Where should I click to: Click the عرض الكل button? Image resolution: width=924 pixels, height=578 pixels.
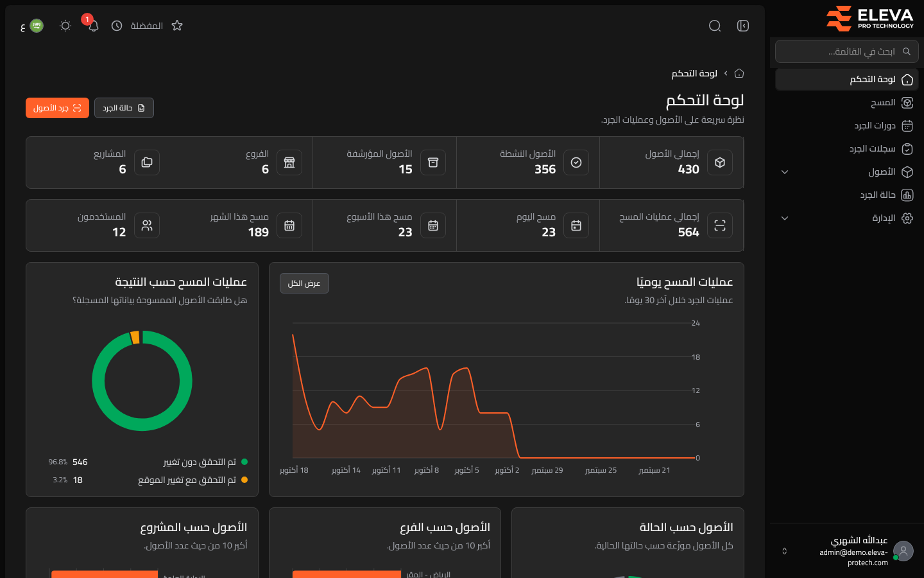pos(304,283)
